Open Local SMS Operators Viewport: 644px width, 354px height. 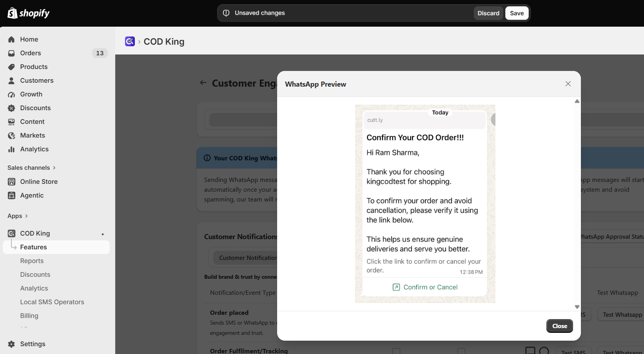click(x=52, y=302)
